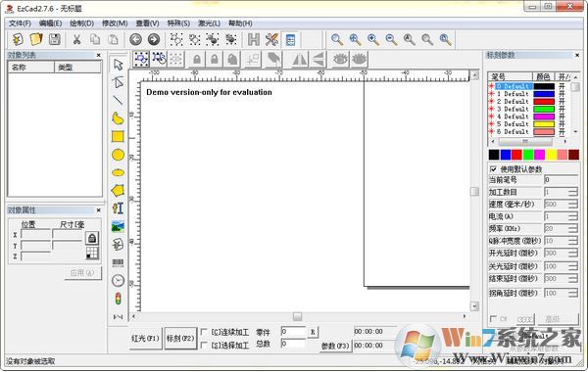Screen dimensions: 588x372
Task: Select the Rectangle drawing tool
Action: (x=118, y=137)
